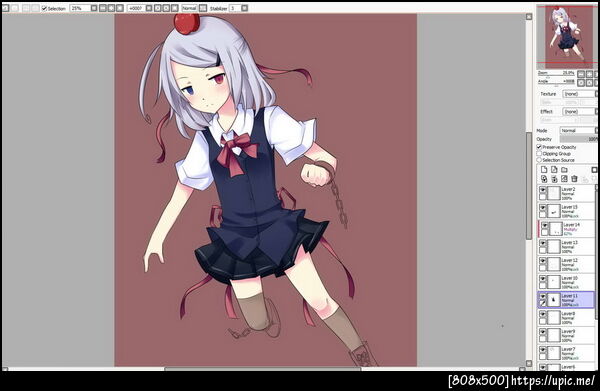Click the Layer11 thumbnail preview
This screenshot has width=600, height=391.
click(x=554, y=300)
